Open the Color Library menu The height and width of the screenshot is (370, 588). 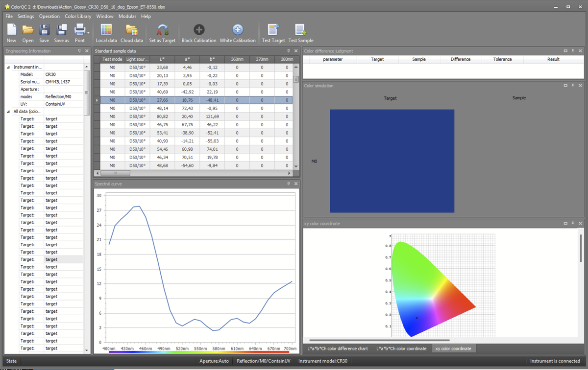click(x=78, y=16)
